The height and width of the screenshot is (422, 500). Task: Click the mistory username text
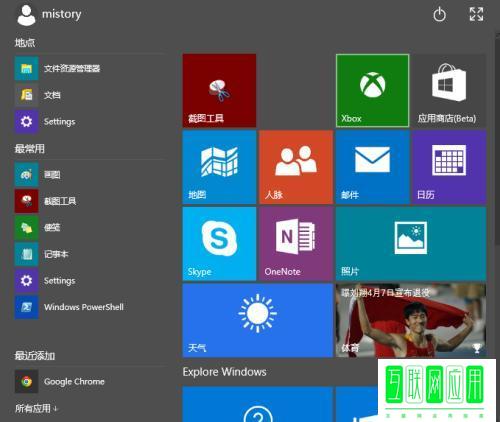tap(61, 14)
